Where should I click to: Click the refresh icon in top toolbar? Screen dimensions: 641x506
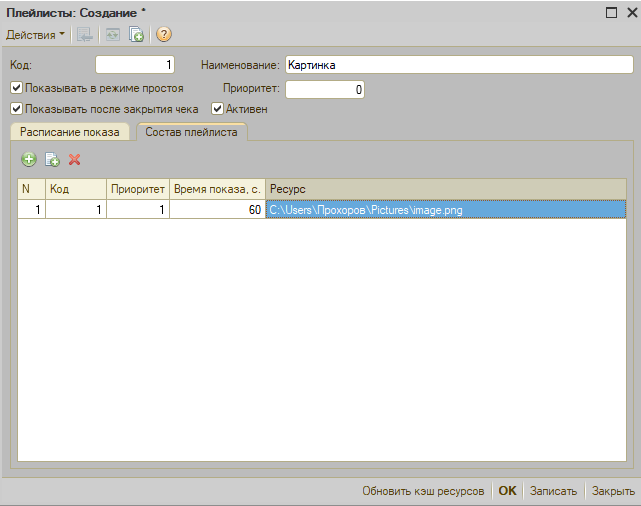click(111, 35)
